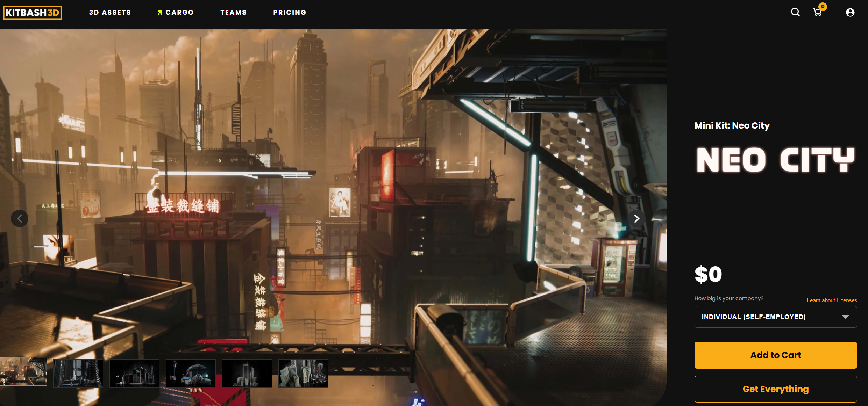
Task: Show the next gallery image
Action: [x=637, y=218]
